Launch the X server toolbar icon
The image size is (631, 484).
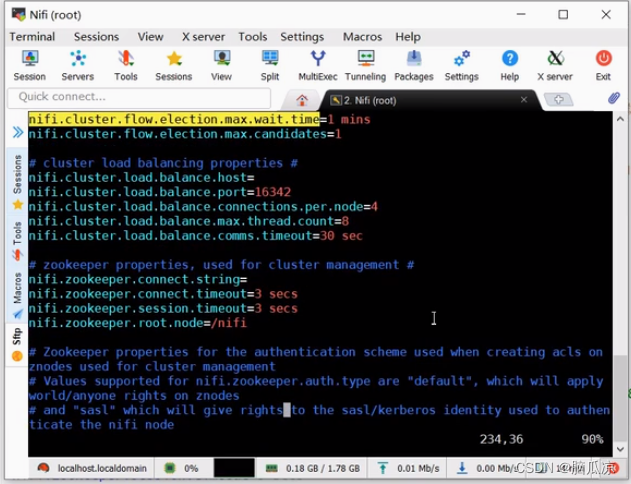(555, 65)
